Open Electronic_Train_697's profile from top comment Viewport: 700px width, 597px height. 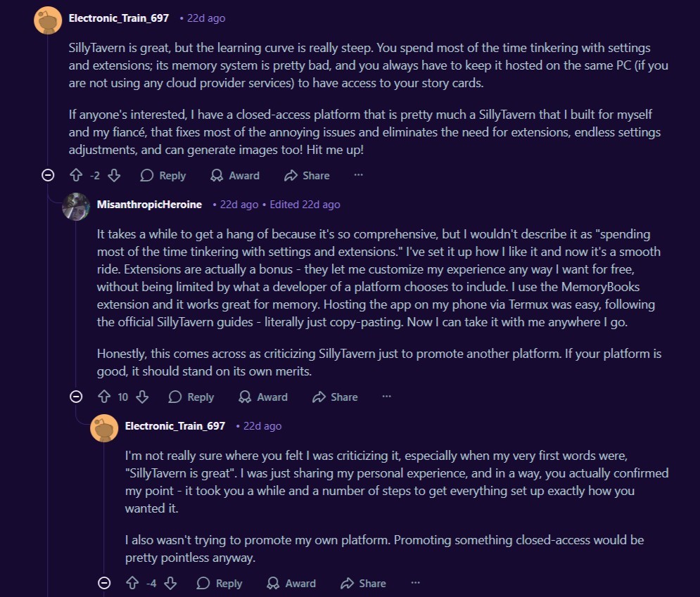(119, 18)
